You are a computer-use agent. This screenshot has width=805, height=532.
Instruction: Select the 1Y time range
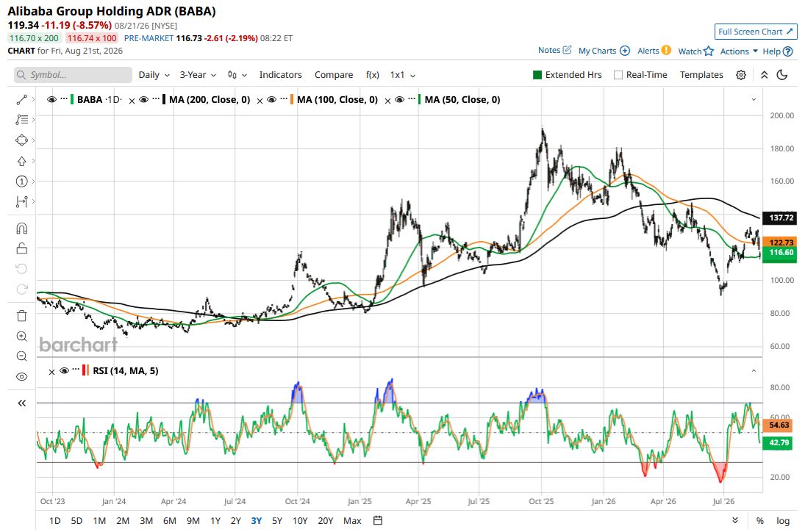(x=215, y=521)
